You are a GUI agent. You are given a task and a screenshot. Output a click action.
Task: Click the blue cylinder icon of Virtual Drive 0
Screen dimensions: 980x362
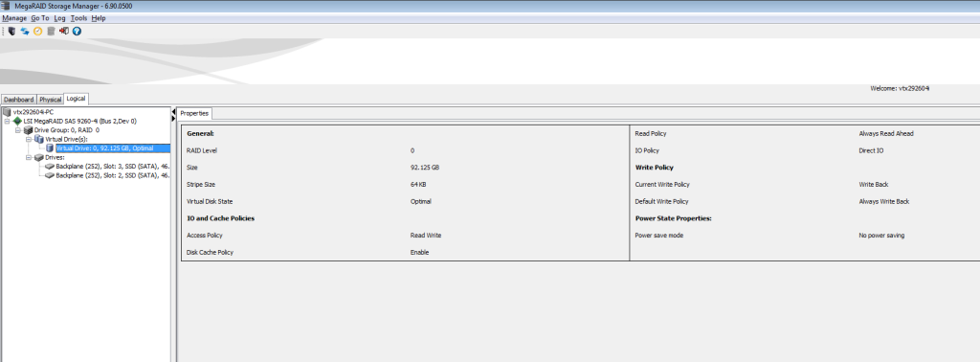tap(50, 148)
